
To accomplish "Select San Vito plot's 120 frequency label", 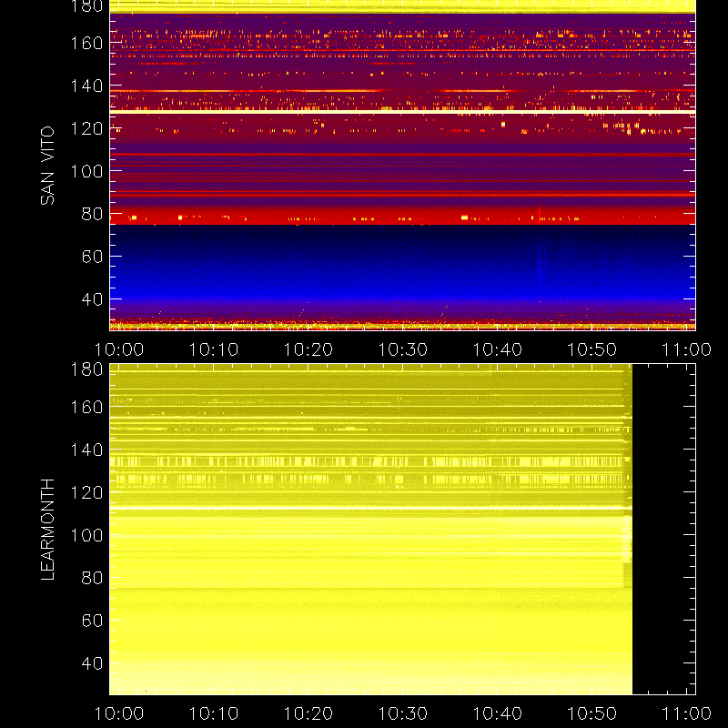I will tap(86, 128).
